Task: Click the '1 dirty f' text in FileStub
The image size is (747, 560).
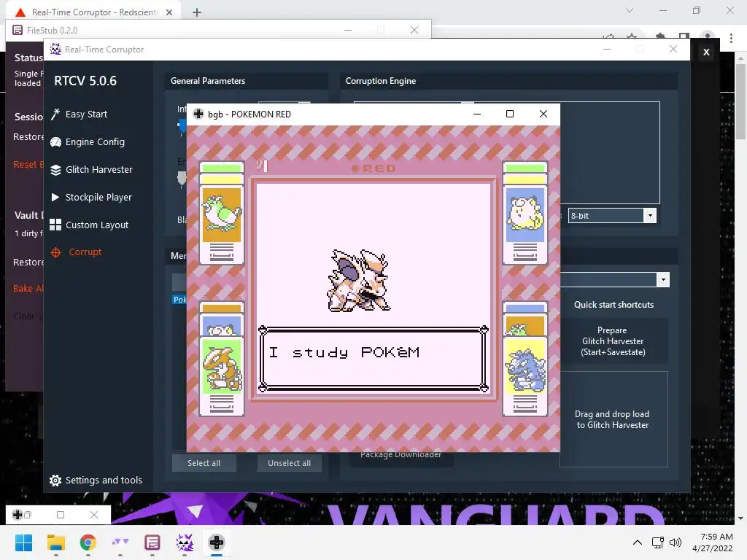Action: click(x=28, y=233)
